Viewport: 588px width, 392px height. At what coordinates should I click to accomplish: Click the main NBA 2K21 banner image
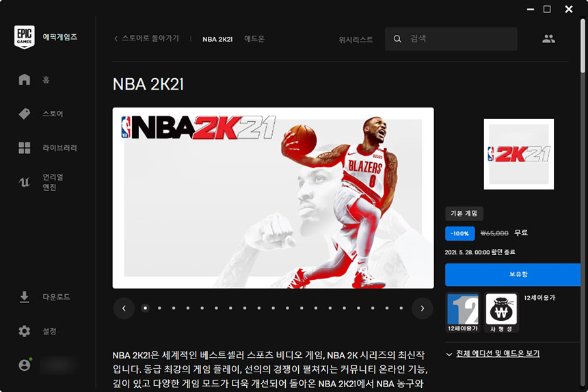(x=273, y=198)
